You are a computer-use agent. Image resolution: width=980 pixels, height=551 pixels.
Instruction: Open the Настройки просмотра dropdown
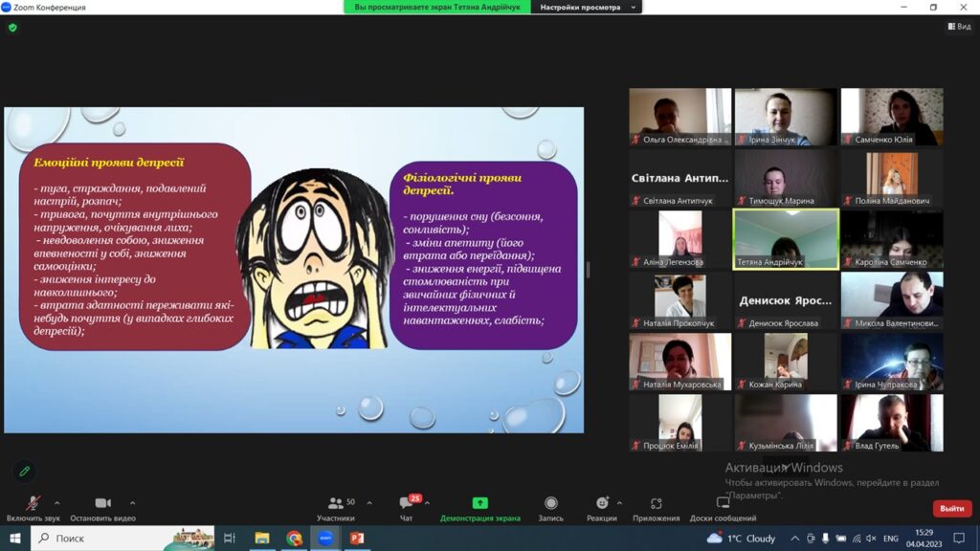pos(587,8)
